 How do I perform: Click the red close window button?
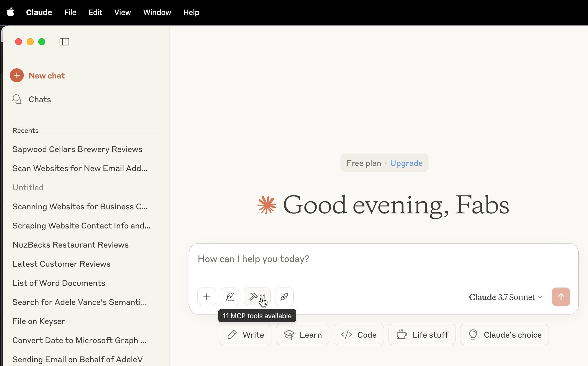(19, 42)
